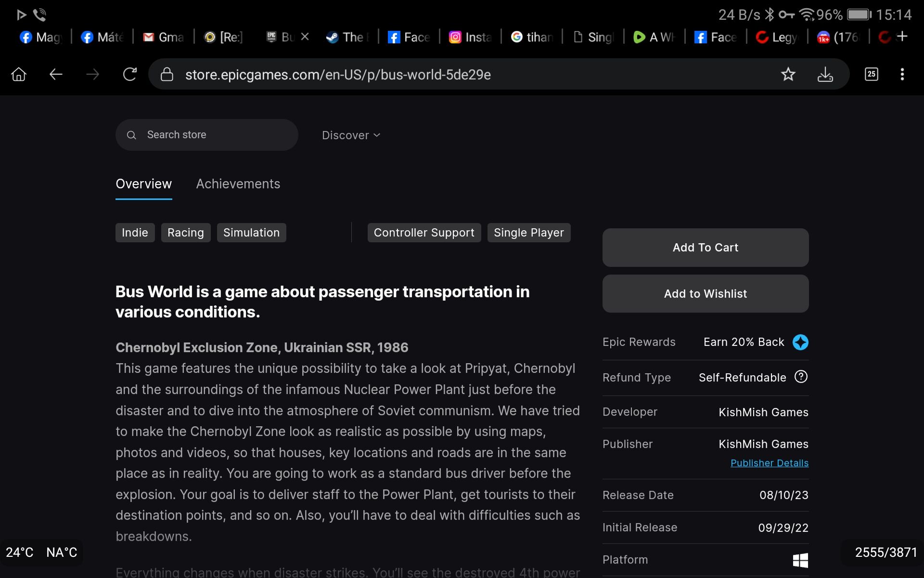924x578 pixels.
Task: Switch to the Gmail browser tab
Action: tap(164, 37)
